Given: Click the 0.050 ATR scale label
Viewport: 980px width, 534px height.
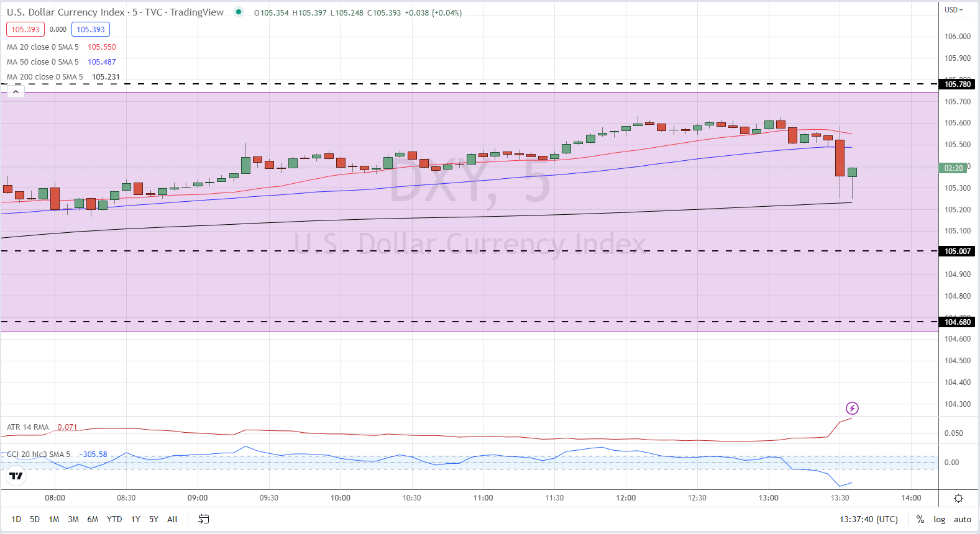Looking at the screenshot, I should (x=953, y=433).
